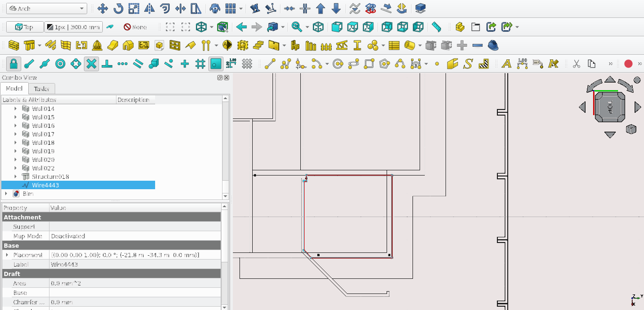Open the Arch workbench selector dropdown
The width and height of the screenshot is (644, 310).
pos(46,8)
